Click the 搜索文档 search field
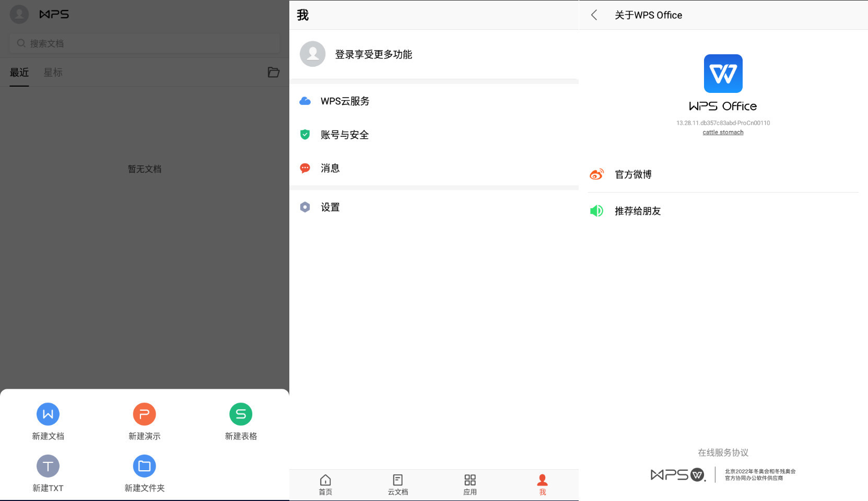This screenshot has height=501, width=868. pyautogui.click(x=145, y=43)
